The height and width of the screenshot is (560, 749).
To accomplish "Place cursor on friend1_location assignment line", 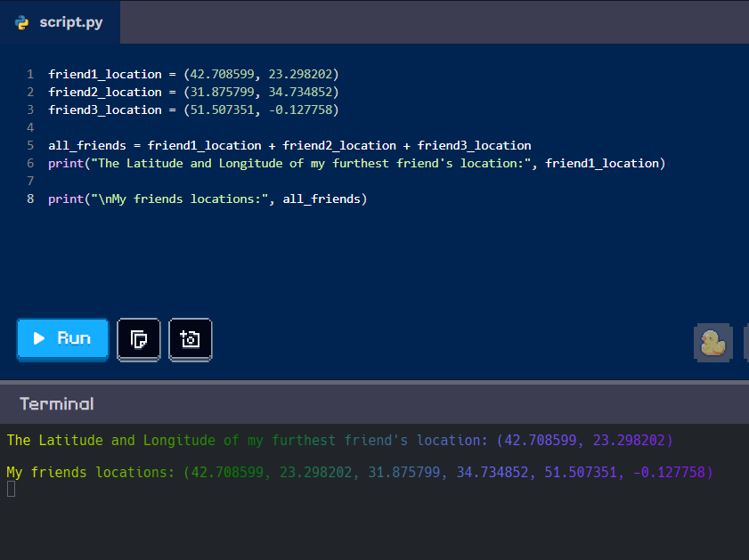I will coord(193,75).
